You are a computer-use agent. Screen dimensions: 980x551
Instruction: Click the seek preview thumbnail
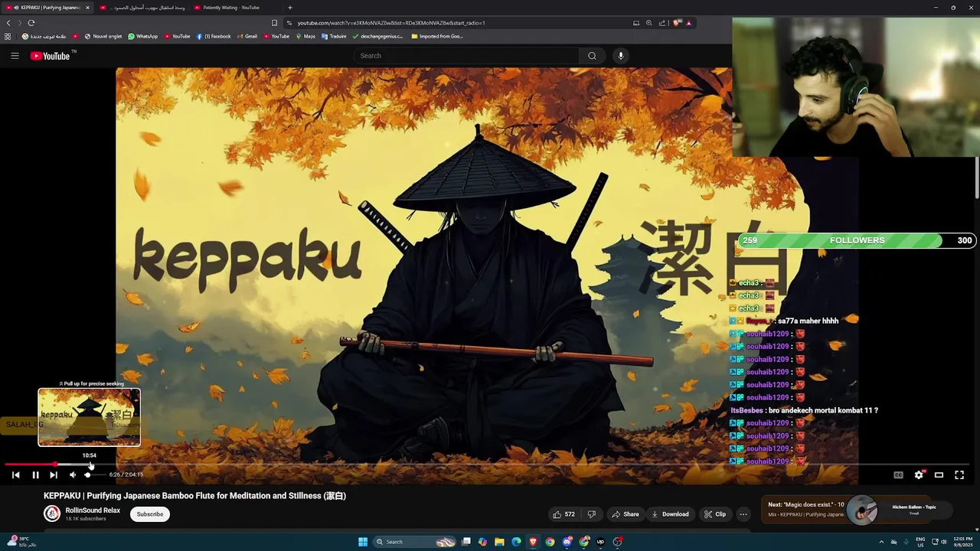[90, 417]
